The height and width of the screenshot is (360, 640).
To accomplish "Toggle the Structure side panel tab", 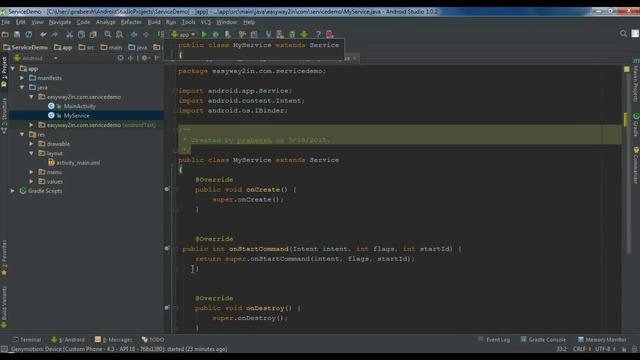I will pos(4,116).
